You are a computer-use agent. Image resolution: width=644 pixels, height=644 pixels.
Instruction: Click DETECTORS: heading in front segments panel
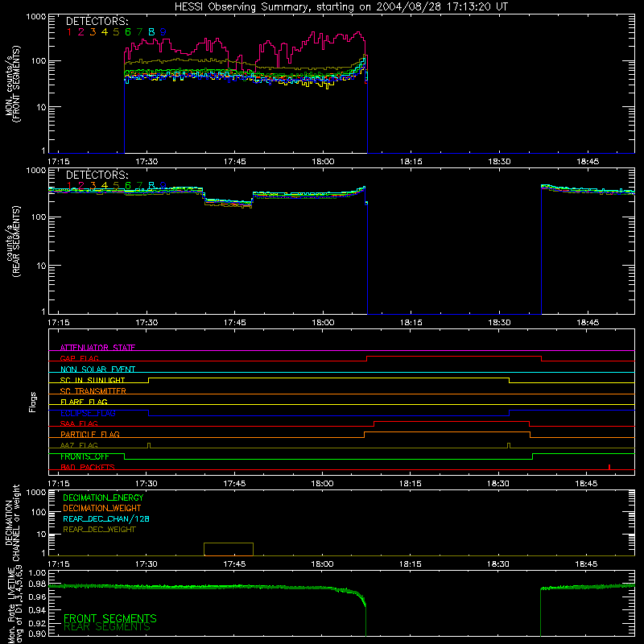coord(97,21)
